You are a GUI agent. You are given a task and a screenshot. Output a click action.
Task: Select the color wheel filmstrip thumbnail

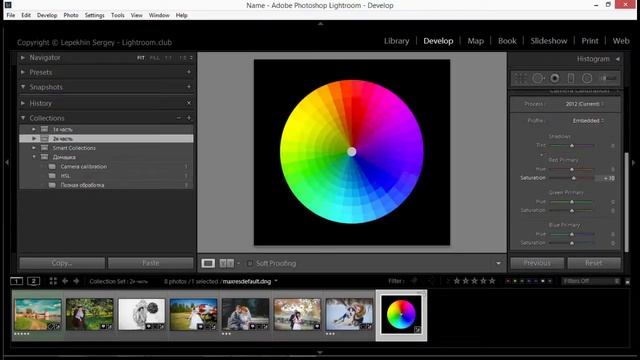(401, 315)
